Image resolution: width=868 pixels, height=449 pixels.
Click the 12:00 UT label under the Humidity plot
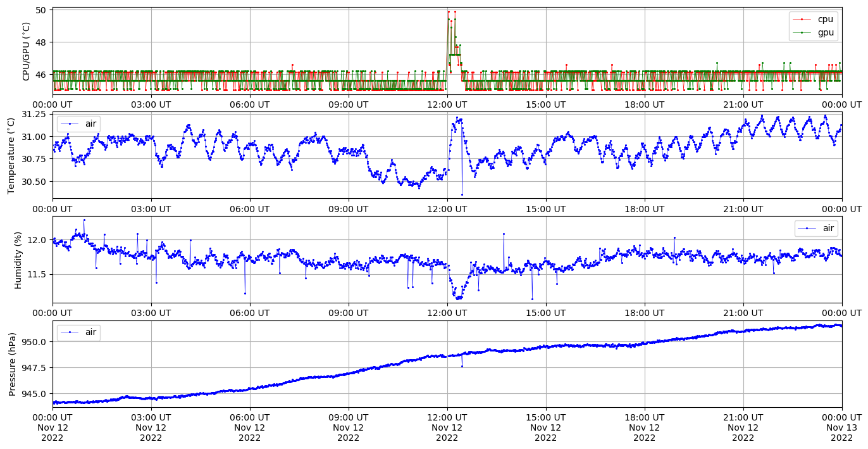[447, 313]
